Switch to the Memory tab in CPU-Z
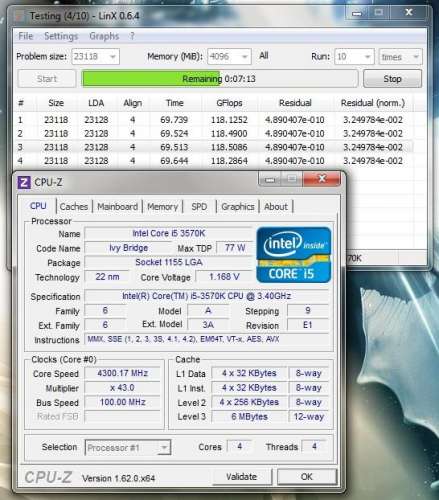Viewport: 439px width, 500px height. pos(163,207)
